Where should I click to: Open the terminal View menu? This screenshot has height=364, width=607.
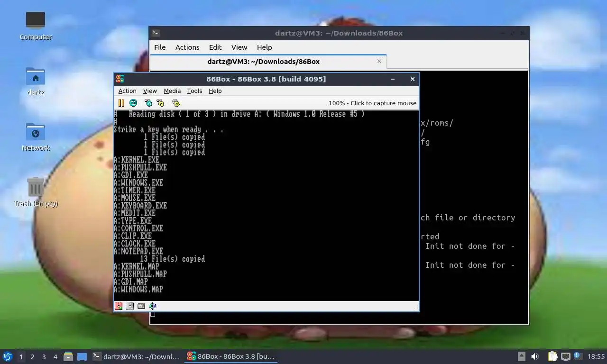(x=239, y=47)
